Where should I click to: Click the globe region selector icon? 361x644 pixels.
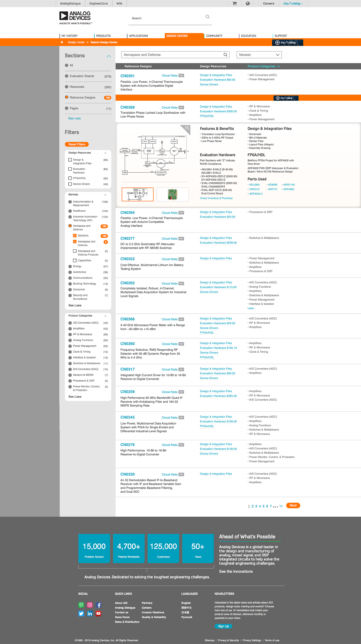pyautogui.click(x=248, y=3)
